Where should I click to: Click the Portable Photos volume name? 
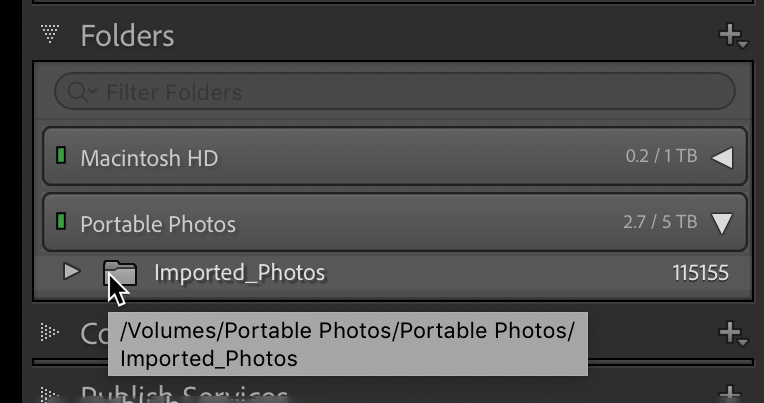pyautogui.click(x=158, y=223)
